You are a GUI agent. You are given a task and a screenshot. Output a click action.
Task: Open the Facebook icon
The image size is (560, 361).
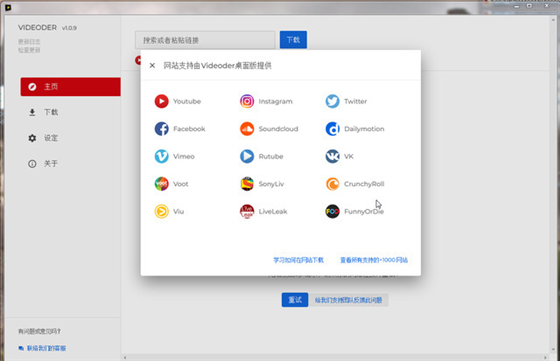(161, 129)
